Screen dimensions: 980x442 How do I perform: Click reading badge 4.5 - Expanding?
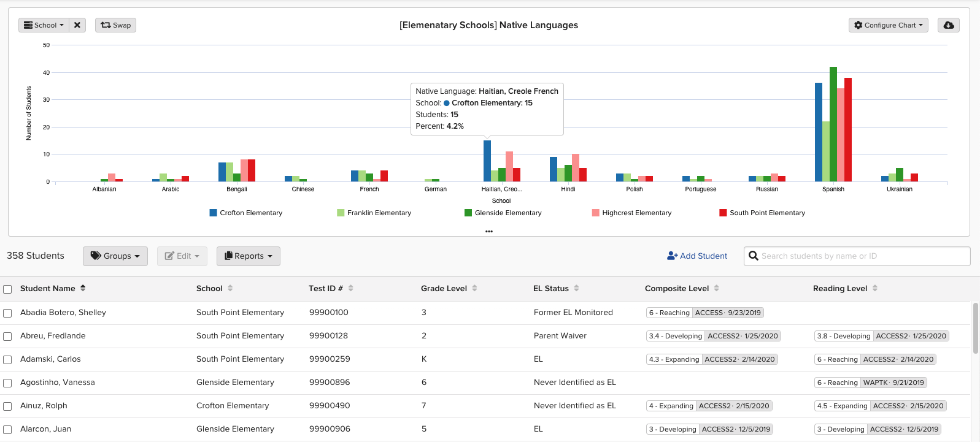click(881, 406)
